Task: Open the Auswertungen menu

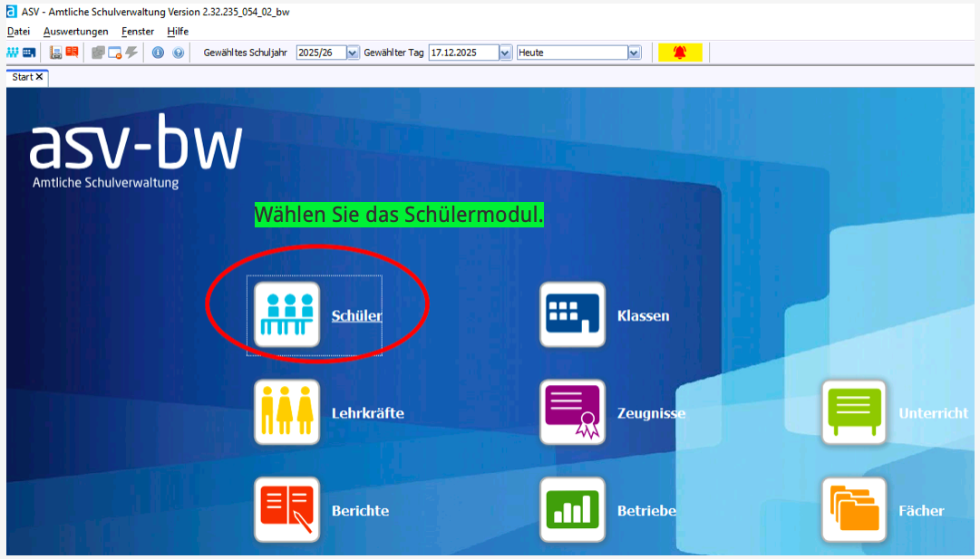Action: pos(75,31)
